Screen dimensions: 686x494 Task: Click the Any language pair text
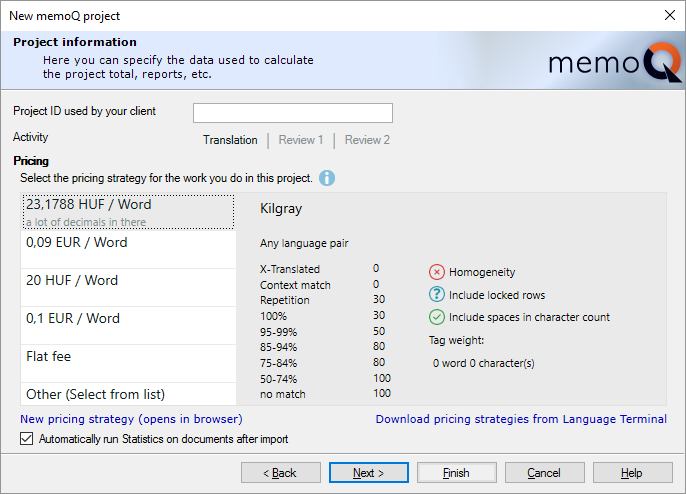click(304, 243)
